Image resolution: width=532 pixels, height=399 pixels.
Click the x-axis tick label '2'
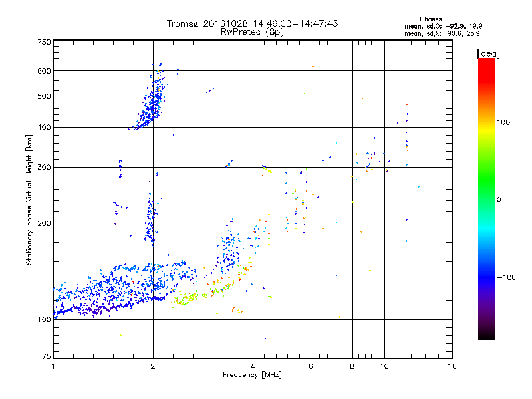coord(153,366)
